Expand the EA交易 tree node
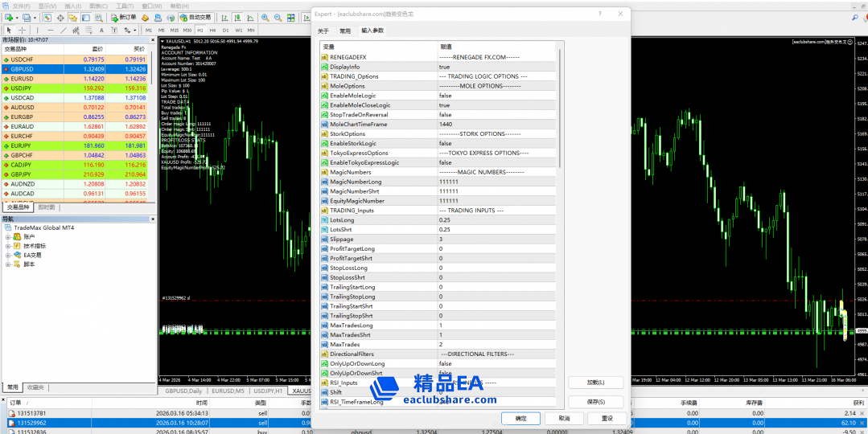The height and width of the screenshot is (434, 868). click(8, 255)
